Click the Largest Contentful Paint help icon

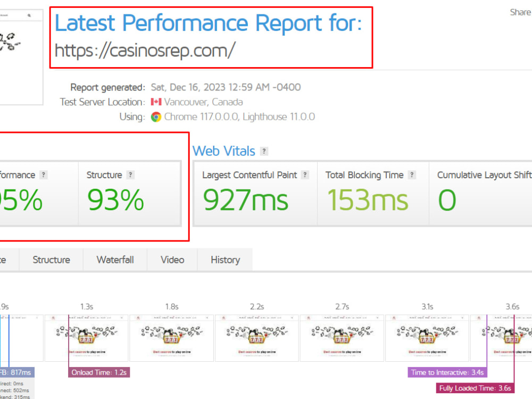[305, 174]
